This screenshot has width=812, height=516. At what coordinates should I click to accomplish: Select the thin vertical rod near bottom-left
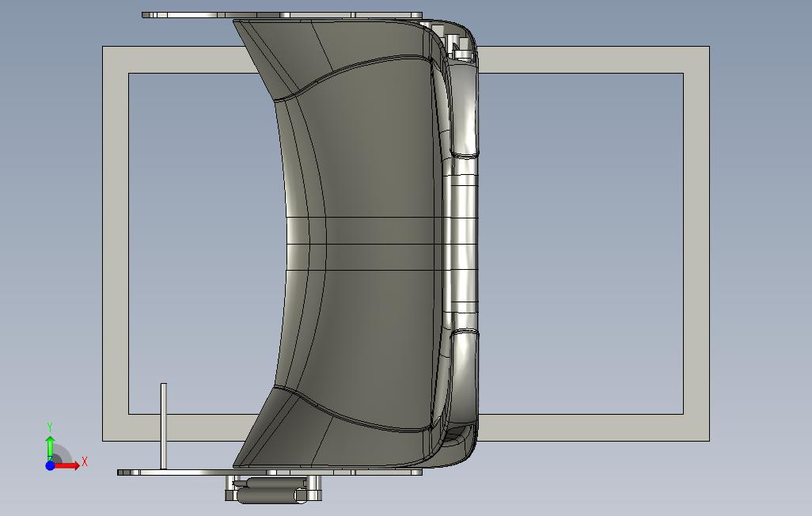pyautogui.click(x=164, y=427)
